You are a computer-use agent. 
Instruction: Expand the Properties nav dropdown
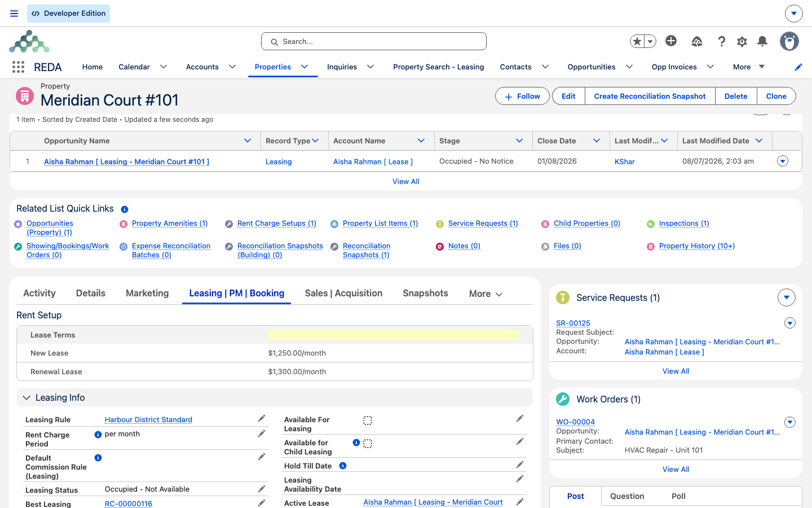pyautogui.click(x=304, y=67)
